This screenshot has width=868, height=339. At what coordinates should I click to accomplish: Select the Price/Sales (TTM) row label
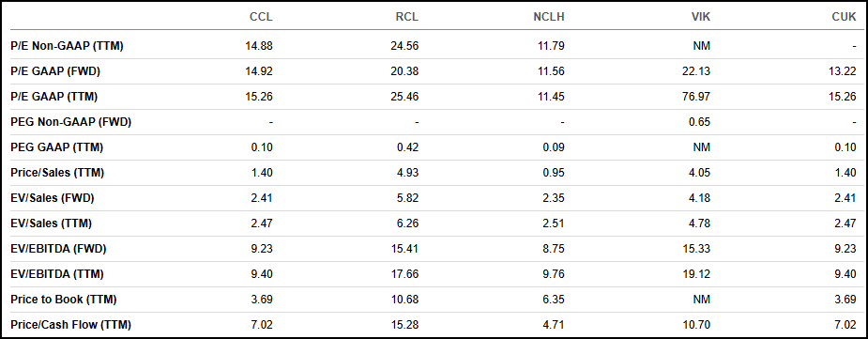57,172
